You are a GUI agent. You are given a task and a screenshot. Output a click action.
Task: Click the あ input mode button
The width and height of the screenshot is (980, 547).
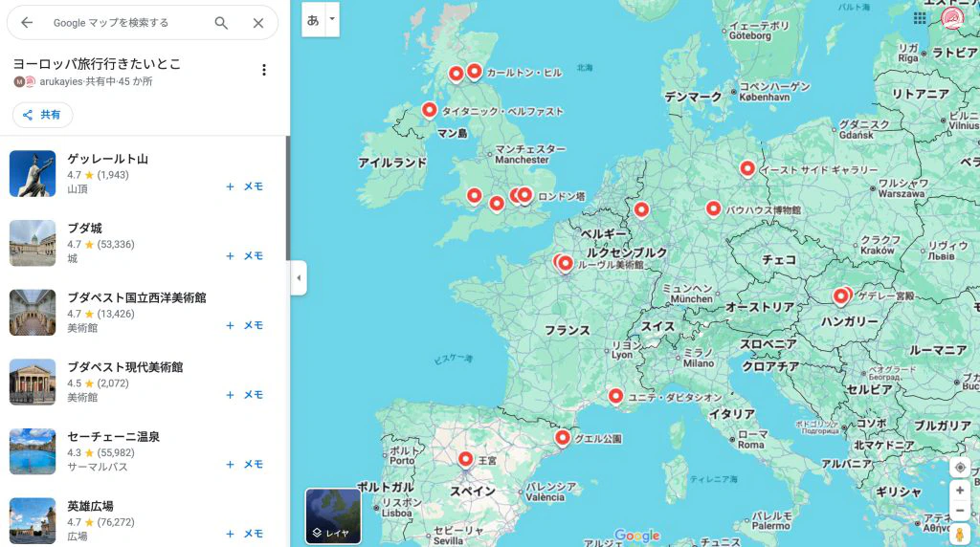tap(313, 19)
